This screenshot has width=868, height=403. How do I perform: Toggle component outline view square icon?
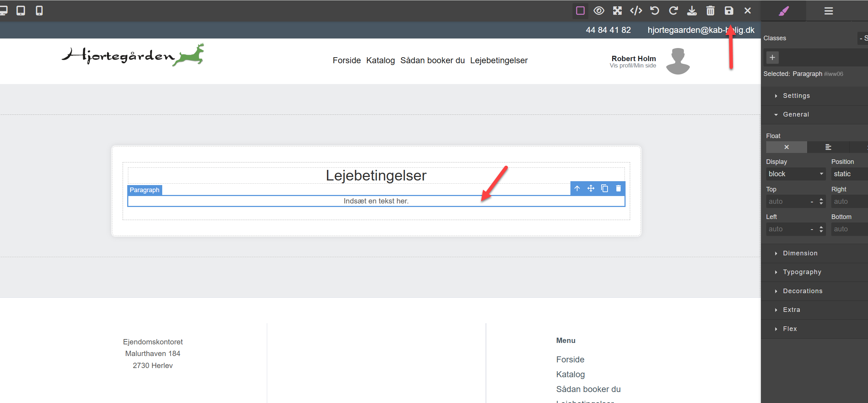[580, 11]
